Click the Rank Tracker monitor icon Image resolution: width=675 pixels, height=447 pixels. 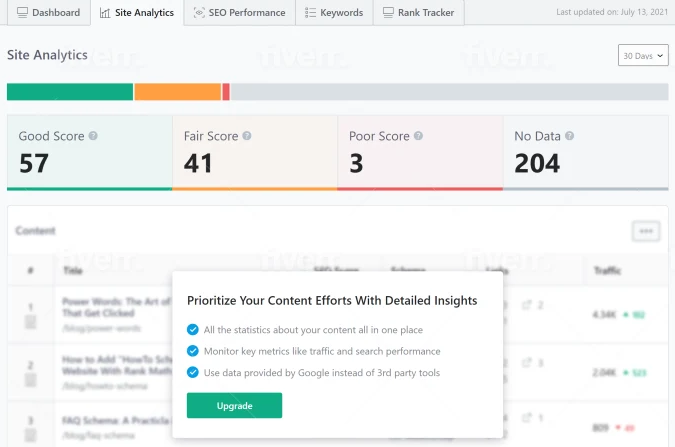388,12
